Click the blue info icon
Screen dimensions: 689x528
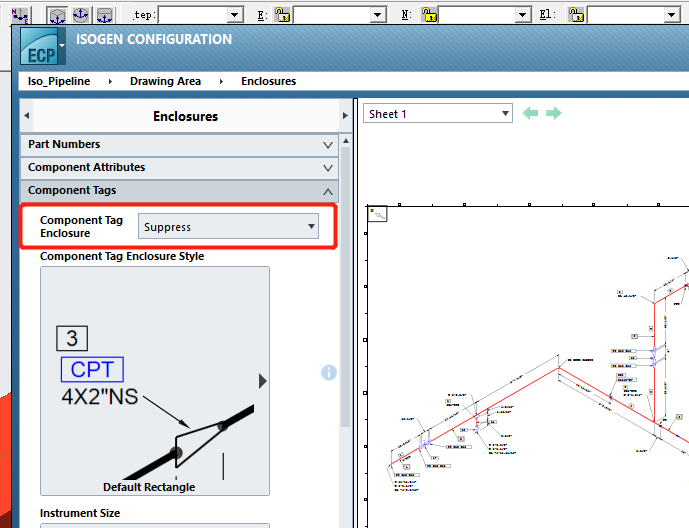[329, 372]
